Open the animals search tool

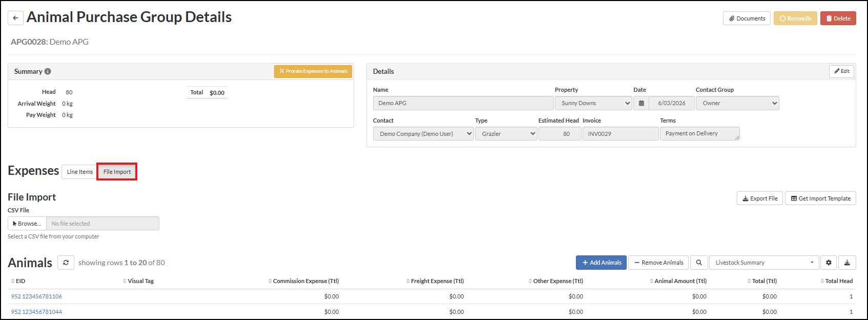699,263
